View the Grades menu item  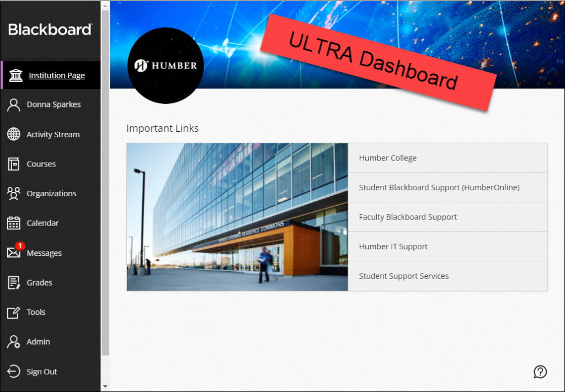point(51,283)
